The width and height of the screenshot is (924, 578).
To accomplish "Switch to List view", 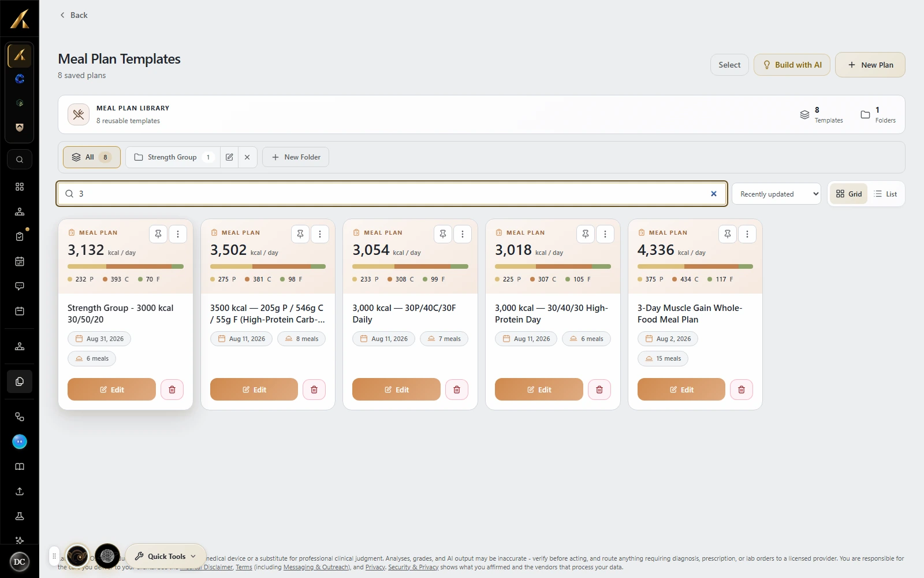I will [885, 194].
